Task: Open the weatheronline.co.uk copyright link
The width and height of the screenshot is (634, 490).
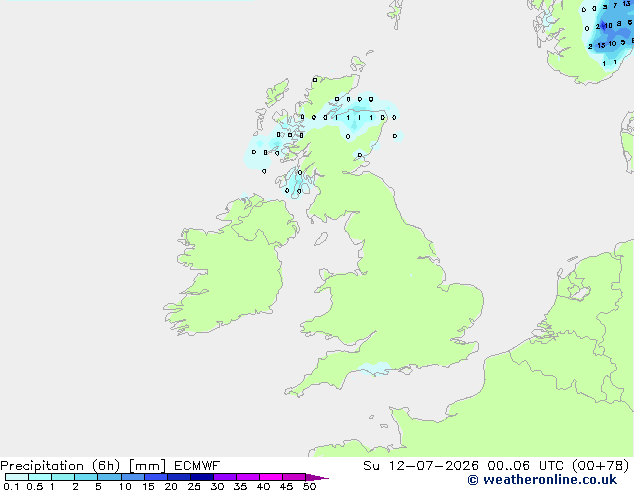Action: click(x=542, y=480)
